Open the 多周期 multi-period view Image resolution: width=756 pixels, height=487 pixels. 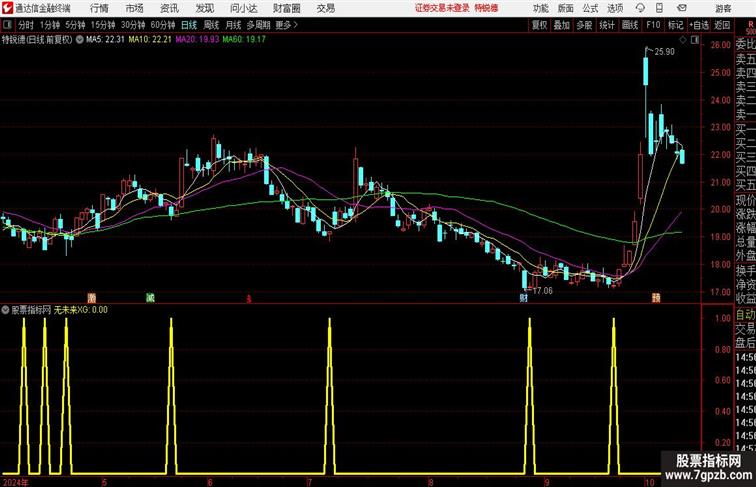coord(259,25)
